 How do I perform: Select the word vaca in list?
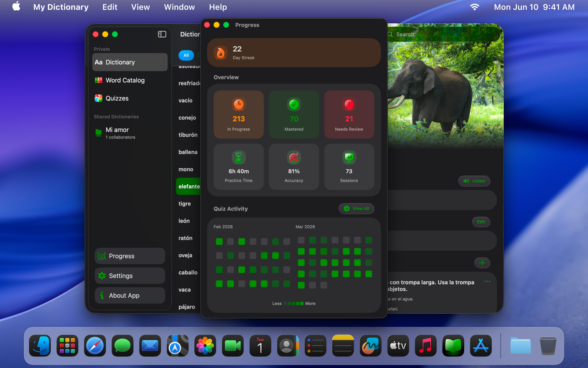[184, 290]
